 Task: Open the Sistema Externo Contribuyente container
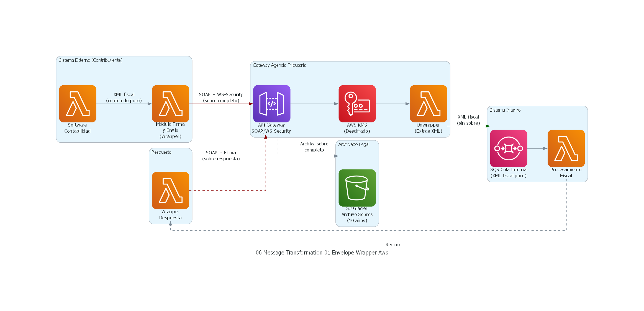click(x=91, y=60)
